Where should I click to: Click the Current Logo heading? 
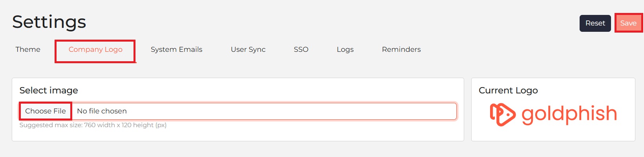point(508,91)
